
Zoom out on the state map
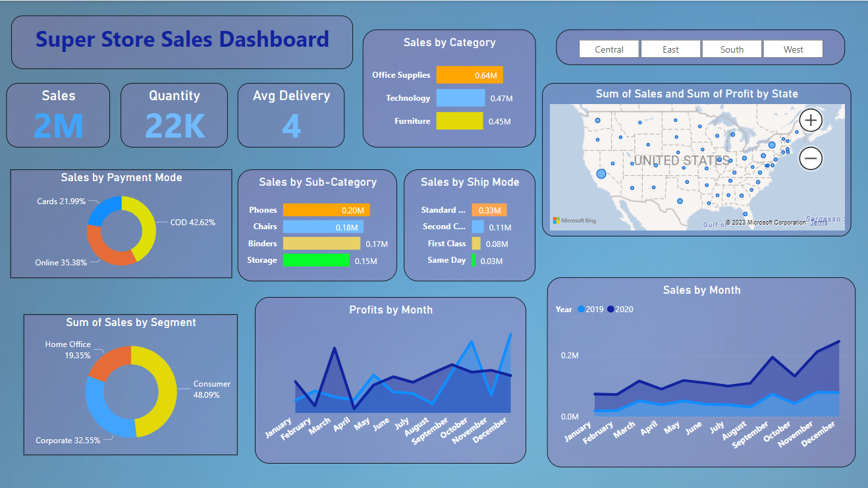811,158
